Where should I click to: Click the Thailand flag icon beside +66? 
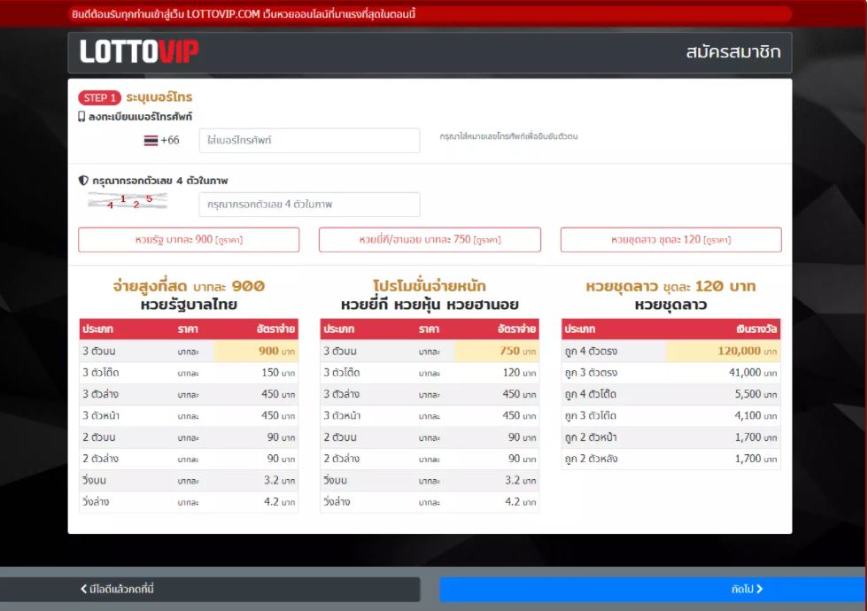151,141
